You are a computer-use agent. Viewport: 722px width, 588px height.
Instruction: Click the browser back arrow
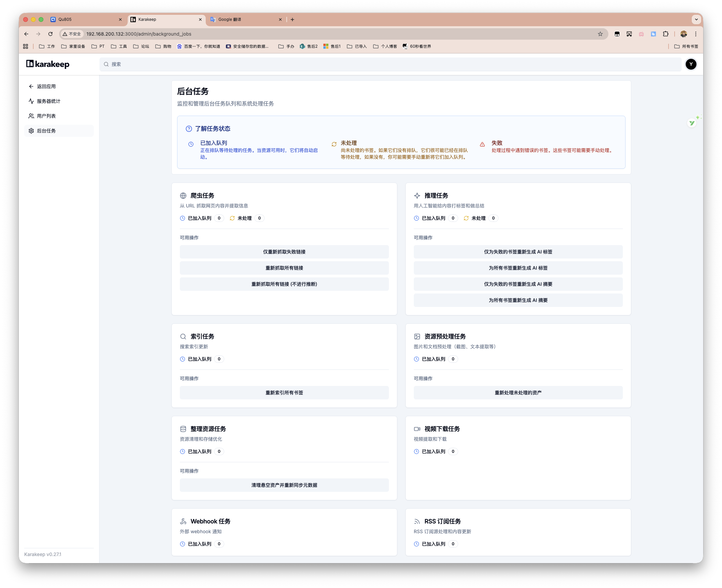27,34
